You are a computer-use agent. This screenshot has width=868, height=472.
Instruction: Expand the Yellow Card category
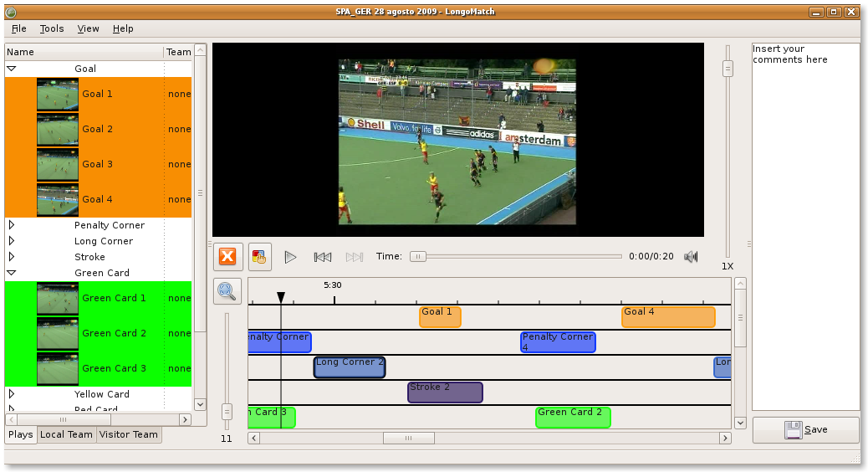[12, 394]
